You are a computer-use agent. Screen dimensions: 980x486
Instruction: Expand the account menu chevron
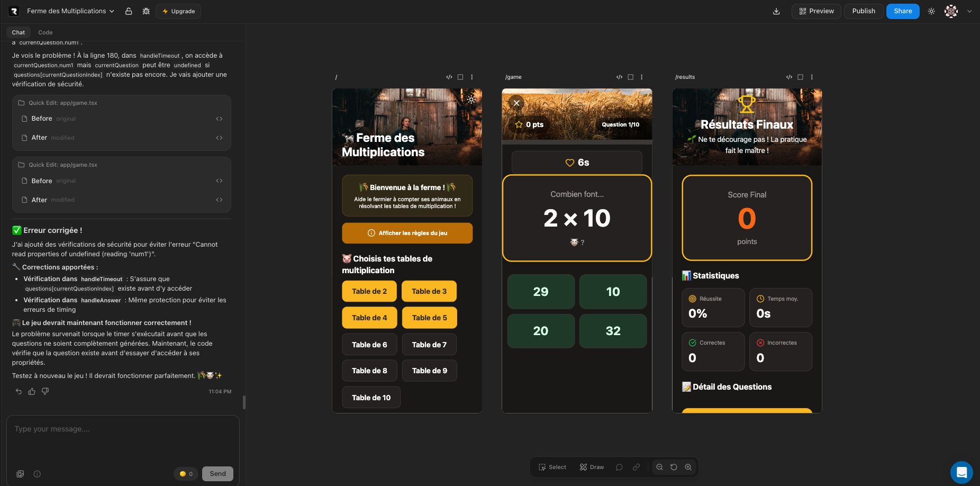coord(969,11)
